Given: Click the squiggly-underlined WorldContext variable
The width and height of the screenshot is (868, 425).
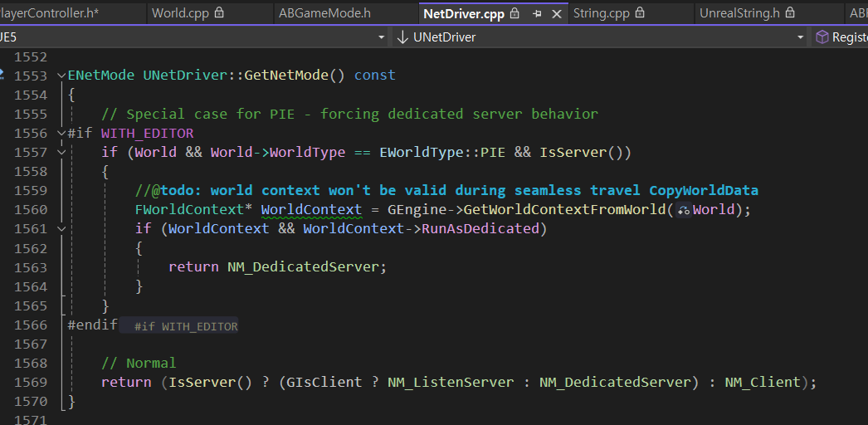Looking at the screenshot, I should [311, 210].
